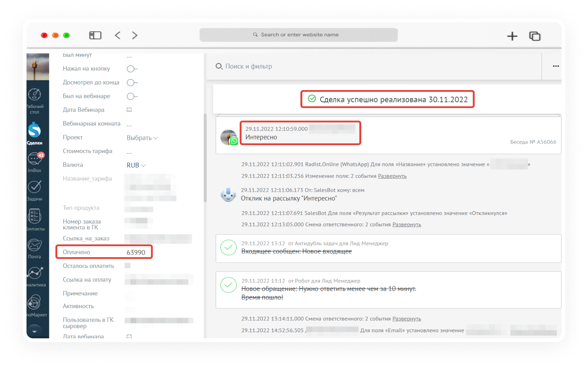Screen dimensions: 588x369
Task: Click the Интересно message text
Action: [261, 137]
